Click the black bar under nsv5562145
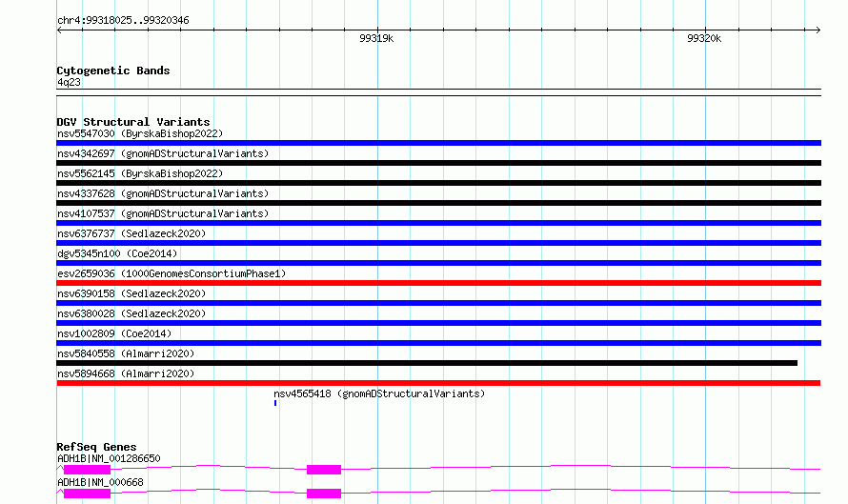This screenshot has width=848, height=504. pyautogui.click(x=438, y=183)
